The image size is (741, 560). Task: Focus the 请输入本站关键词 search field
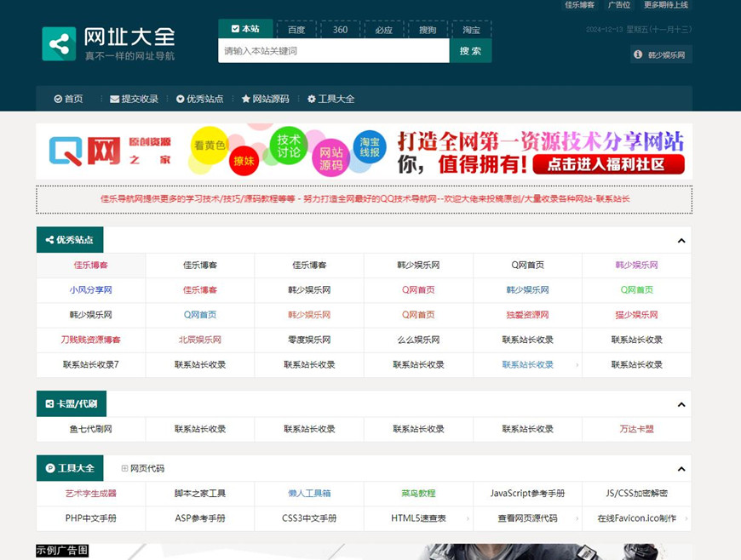(334, 50)
